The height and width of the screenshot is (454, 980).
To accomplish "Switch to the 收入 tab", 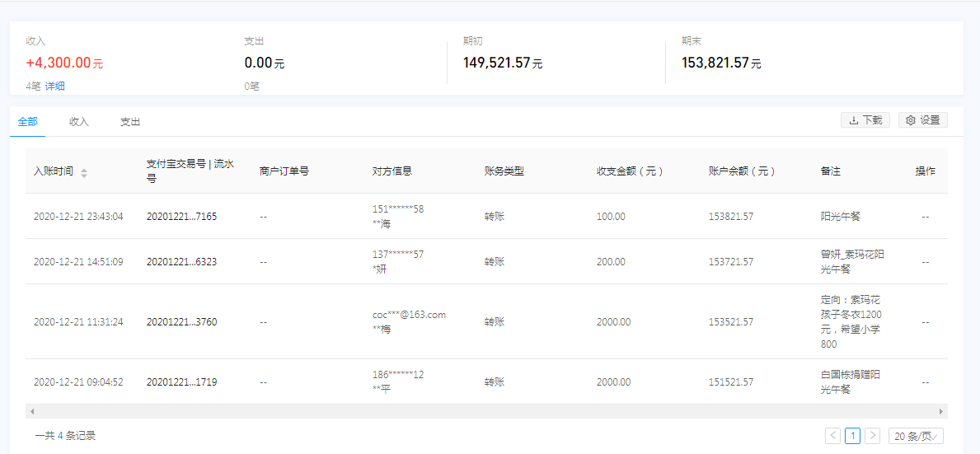I will (79, 122).
